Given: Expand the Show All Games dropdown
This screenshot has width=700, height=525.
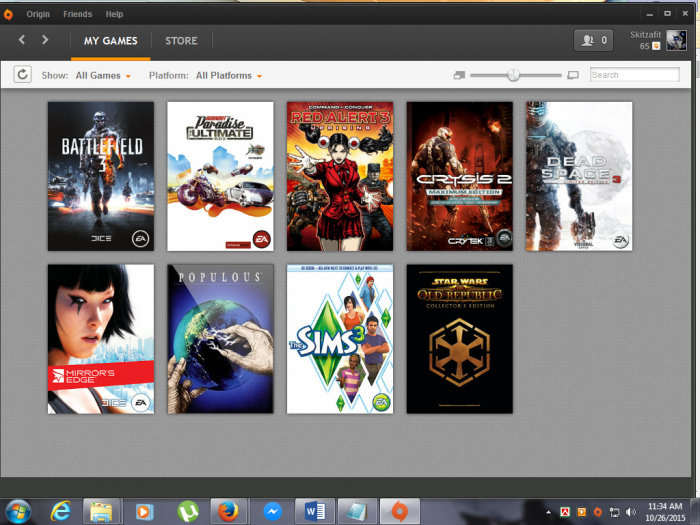Looking at the screenshot, I should click(103, 75).
